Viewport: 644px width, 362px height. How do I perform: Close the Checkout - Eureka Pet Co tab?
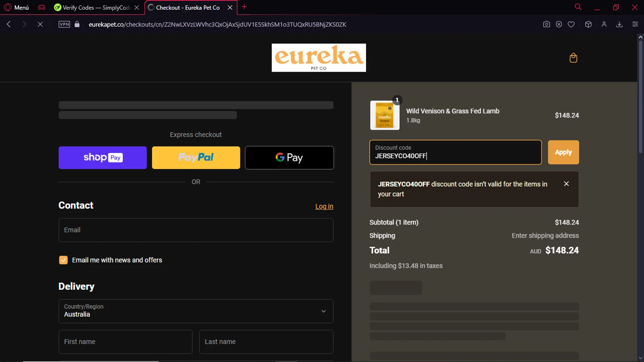230,7
